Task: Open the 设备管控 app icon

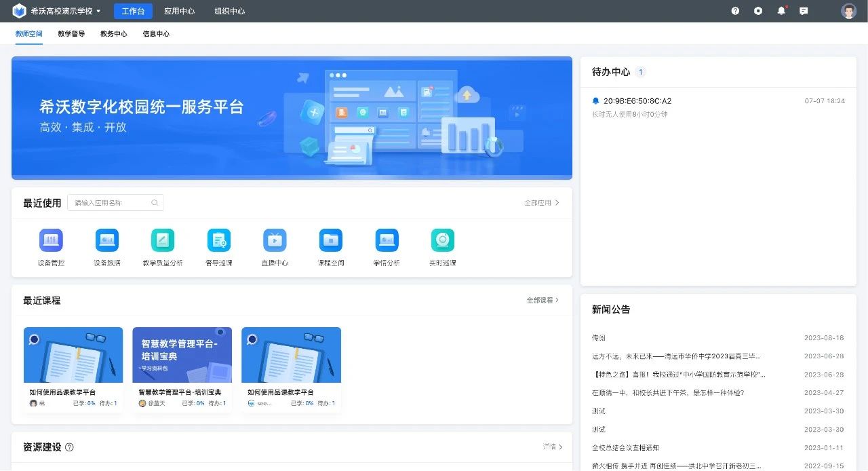Action: coord(51,241)
